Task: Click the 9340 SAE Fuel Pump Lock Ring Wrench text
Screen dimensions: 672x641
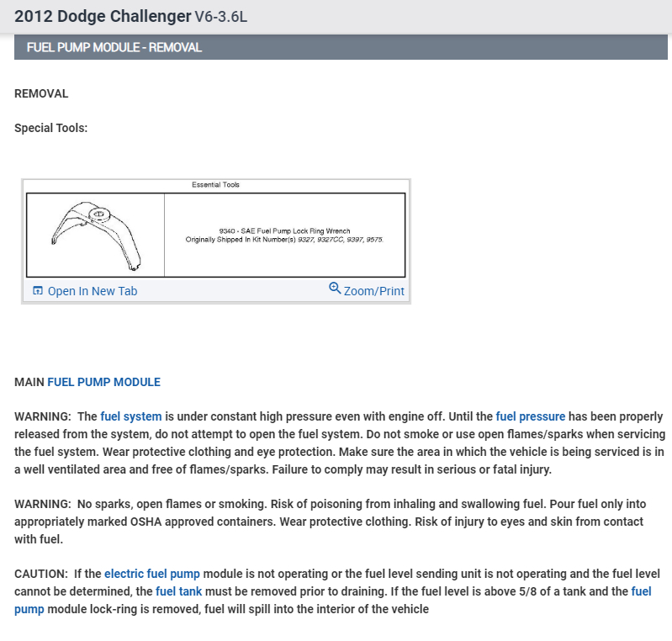Action: point(284,230)
